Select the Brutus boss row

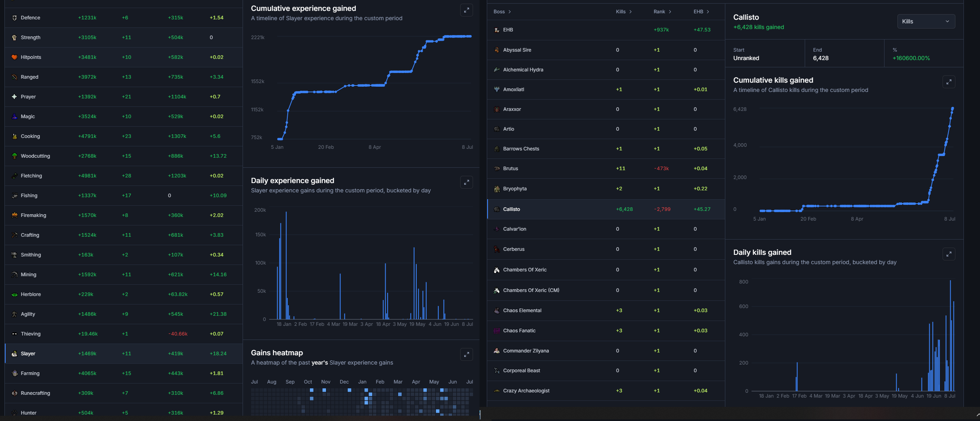click(606, 169)
